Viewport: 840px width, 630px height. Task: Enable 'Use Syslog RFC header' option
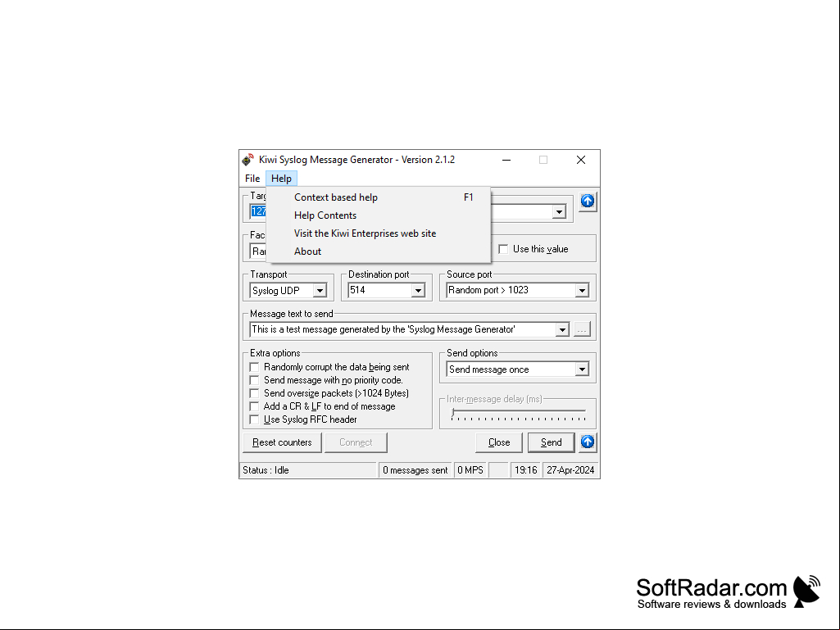[255, 419]
